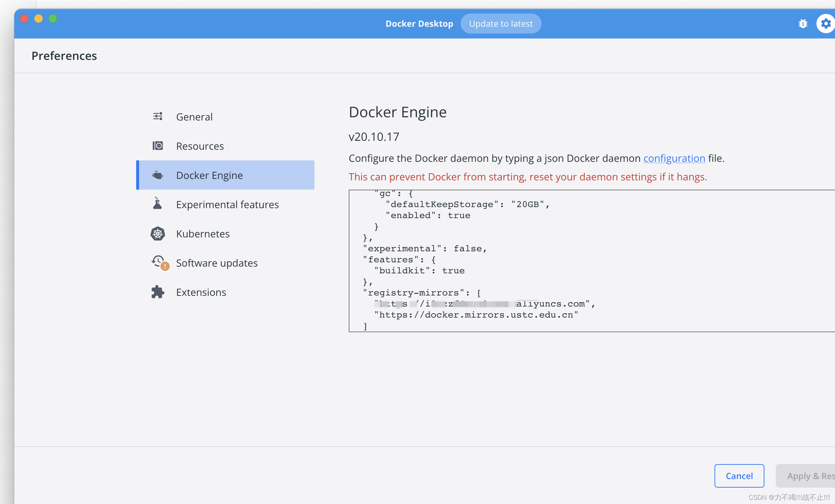Click the v20.10.17 version text

click(374, 137)
